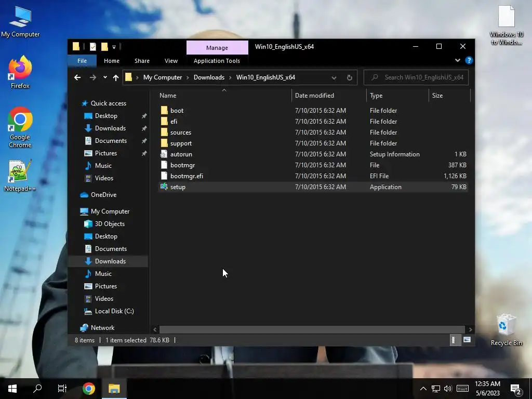Open Notepad++ shortcut on the desktop
Screen dimensions: 532x399
(x=20, y=176)
